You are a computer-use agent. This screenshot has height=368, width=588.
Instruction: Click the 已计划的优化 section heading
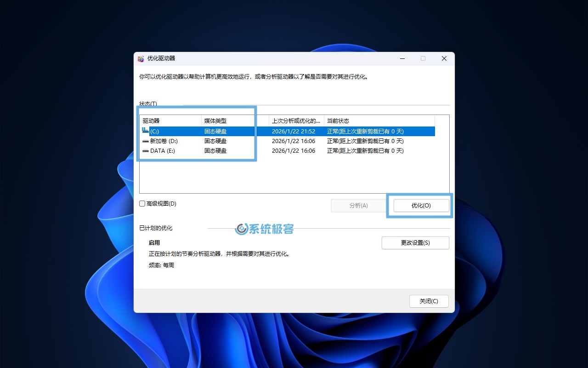156,228
